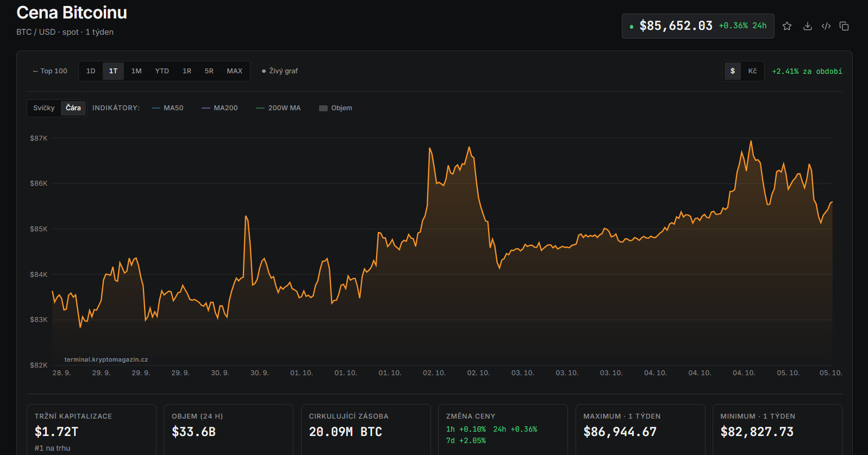Switch chart to Svíčky view
Screen dimensions: 868x455
click(x=44, y=108)
